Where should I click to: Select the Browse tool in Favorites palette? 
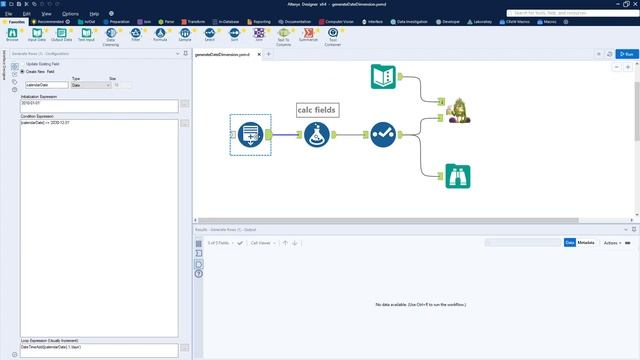[x=12, y=33]
